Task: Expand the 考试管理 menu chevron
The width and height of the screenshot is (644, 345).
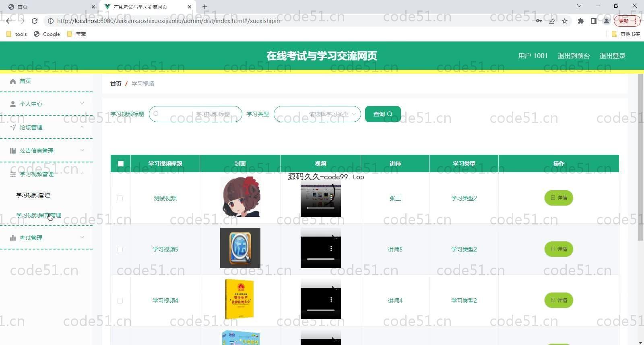Action: tap(82, 237)
